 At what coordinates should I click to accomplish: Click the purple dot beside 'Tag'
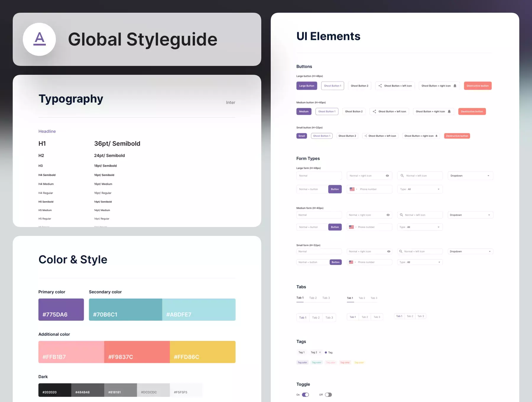click(x=326, y=352)
